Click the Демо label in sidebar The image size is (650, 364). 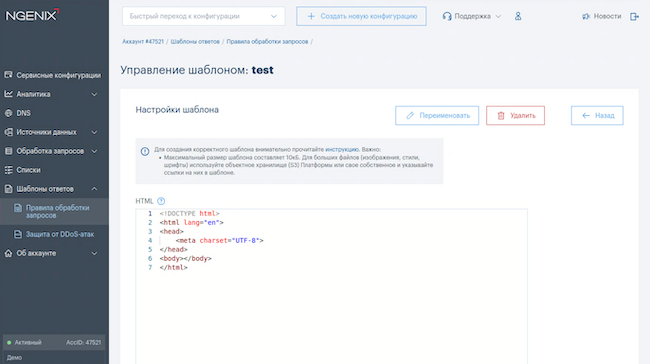pos(14,357)
